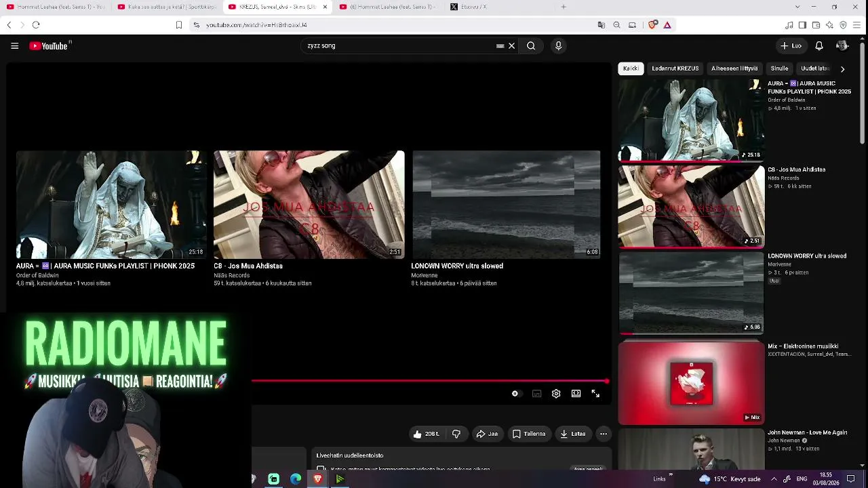
Task: Toggle the browser sidebar panel icon
Action: pyautogui.click(x=802, y=25)
